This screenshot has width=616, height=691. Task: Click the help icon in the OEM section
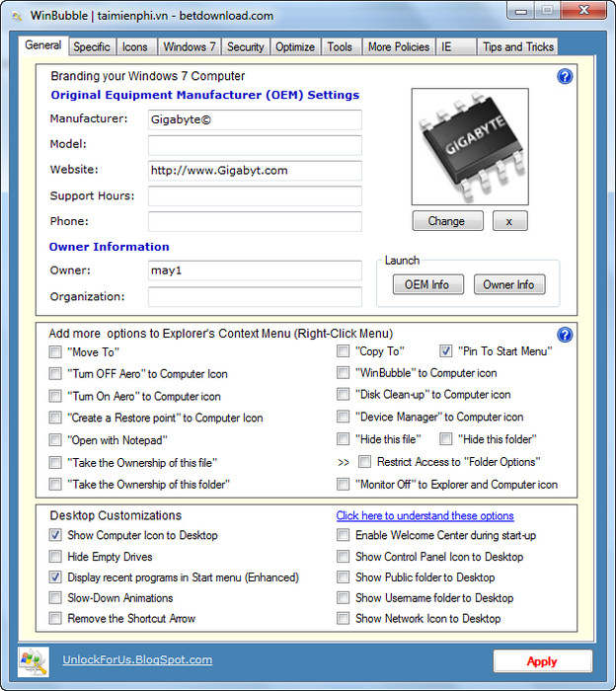[x=565, y=76]
